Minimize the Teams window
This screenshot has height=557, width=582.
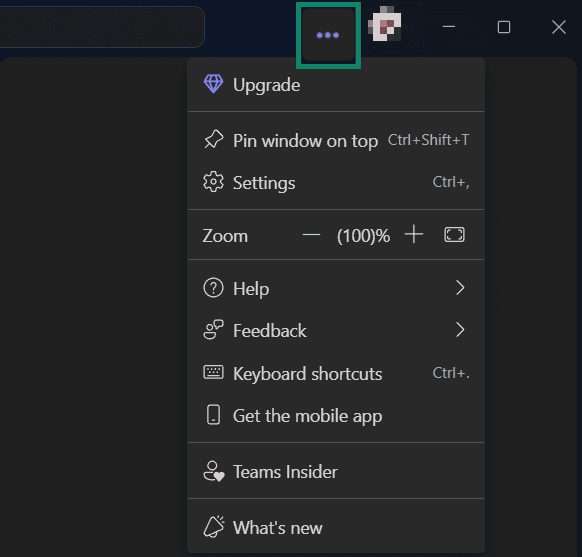pos(449,27)
